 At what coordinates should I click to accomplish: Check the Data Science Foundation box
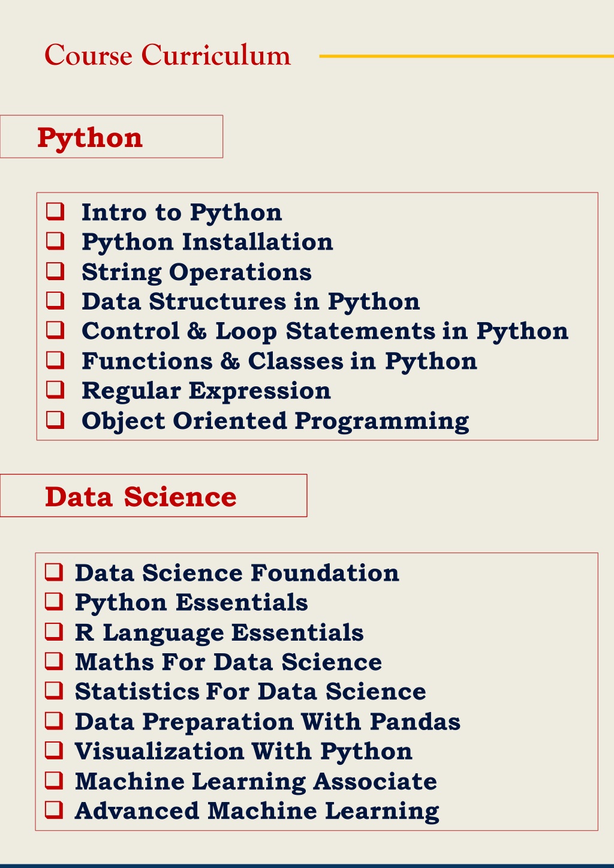(55, 572)
